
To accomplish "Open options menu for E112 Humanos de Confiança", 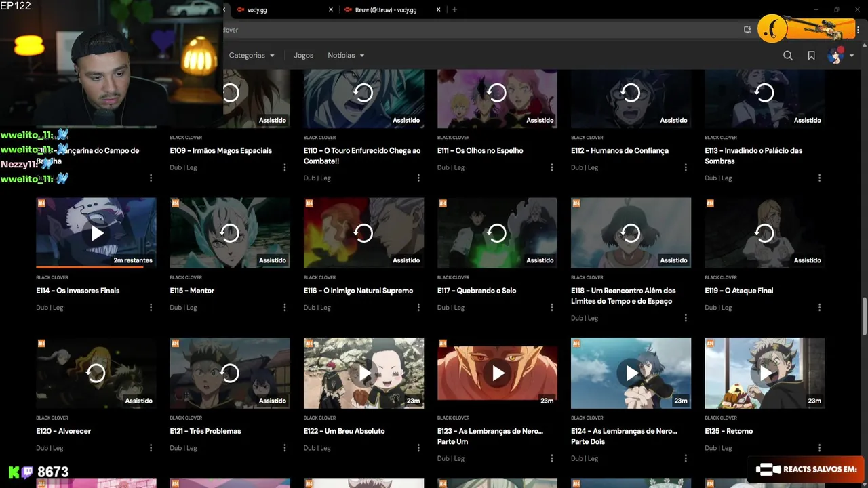I will 686,167.
